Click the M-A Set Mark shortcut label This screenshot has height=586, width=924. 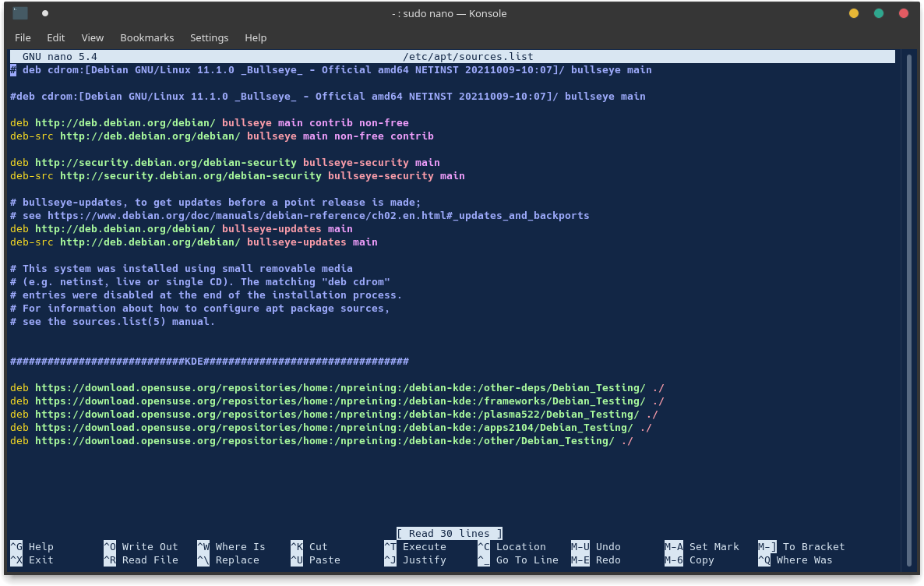702,546
